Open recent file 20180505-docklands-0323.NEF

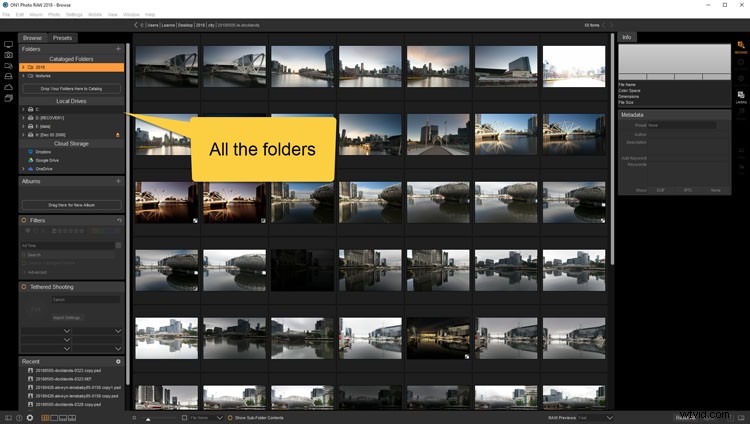point(63,379)
